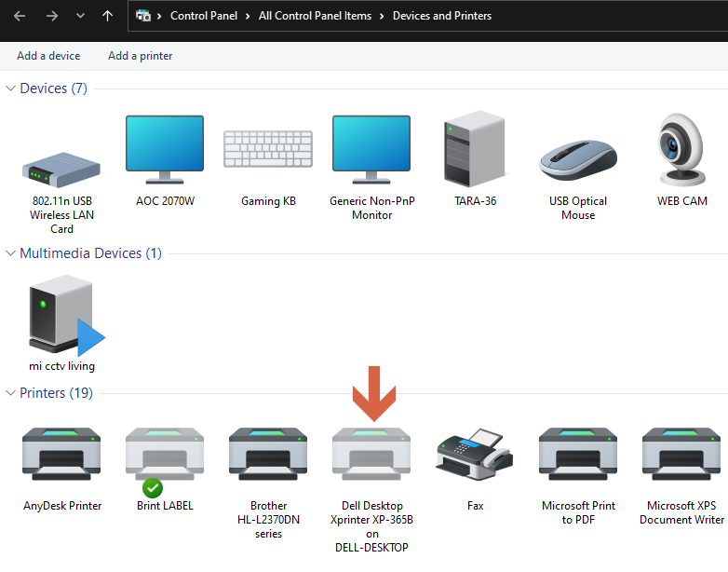This screenshot has width=728, height=572.
Task: Open the breadcrumb arrow after Control Panel
Action: (x=248, y=16)
